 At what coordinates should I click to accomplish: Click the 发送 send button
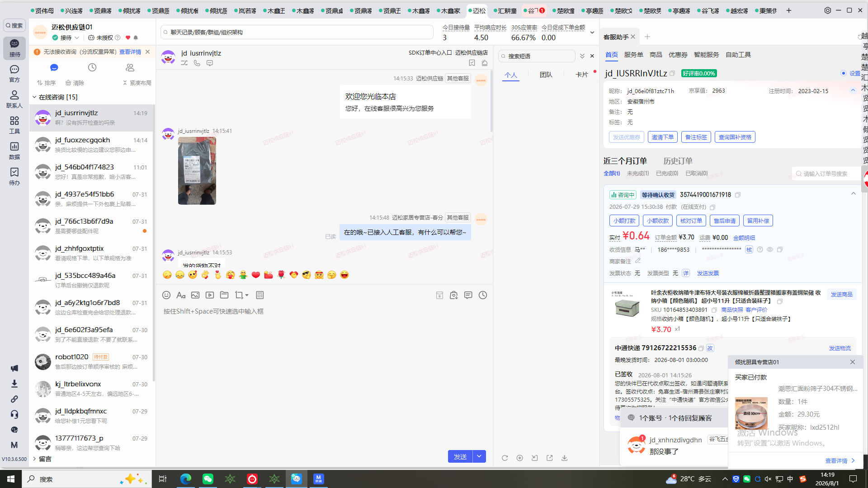click(x=460, y=456)
